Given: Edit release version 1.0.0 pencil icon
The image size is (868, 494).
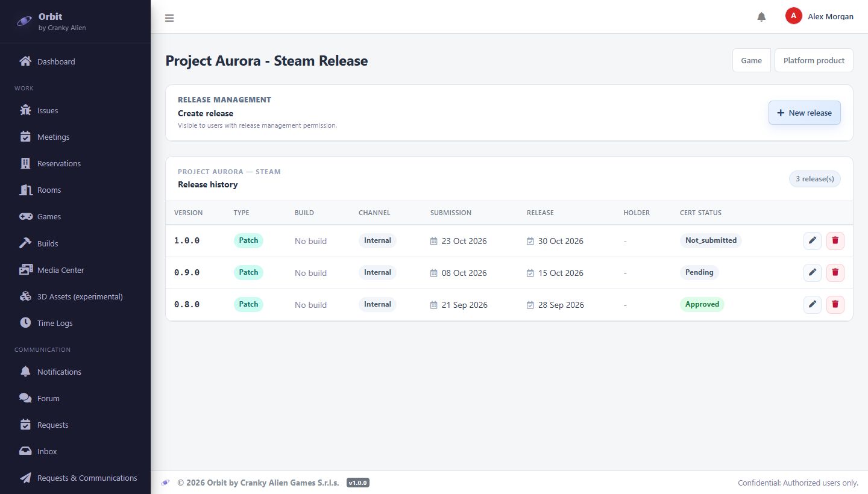Looking at the screenshot, I should point(813,240).
